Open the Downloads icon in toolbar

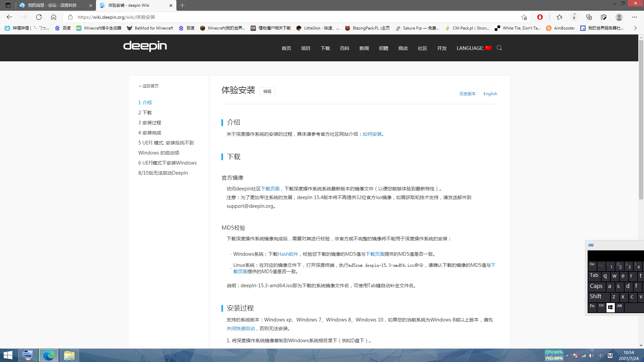point(574,17)
